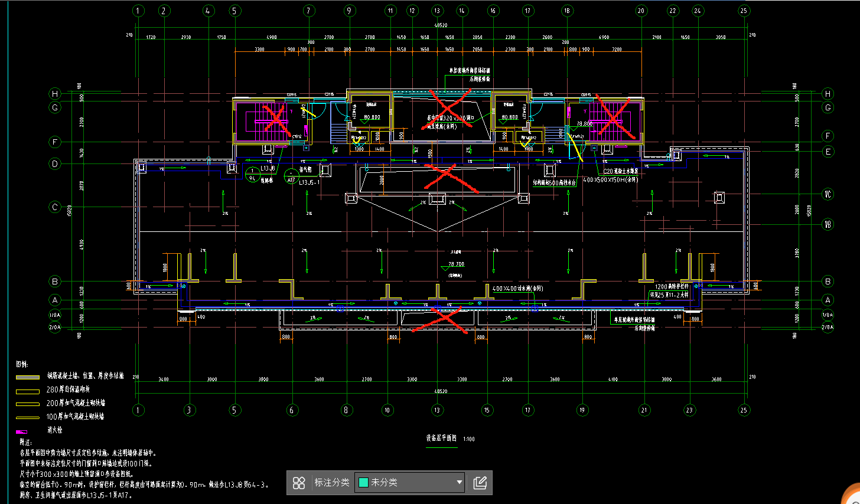
Task: Click the 详见25页11-2大样 annotation
Action: coord(669,294)
